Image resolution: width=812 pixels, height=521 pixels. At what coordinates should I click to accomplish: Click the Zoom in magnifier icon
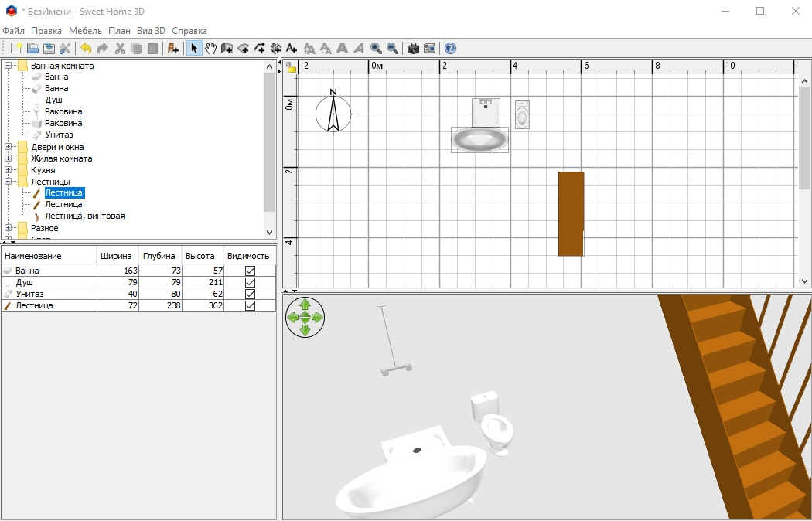376,49
